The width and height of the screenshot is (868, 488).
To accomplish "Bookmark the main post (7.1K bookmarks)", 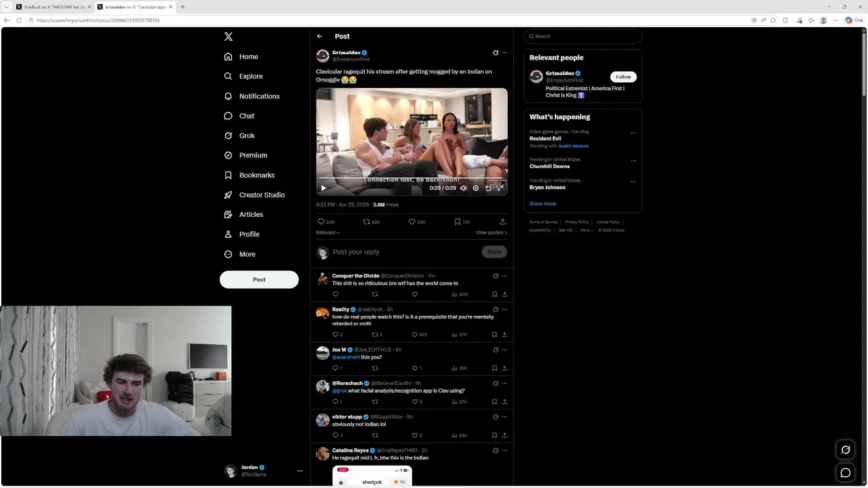I will (462, 222).
